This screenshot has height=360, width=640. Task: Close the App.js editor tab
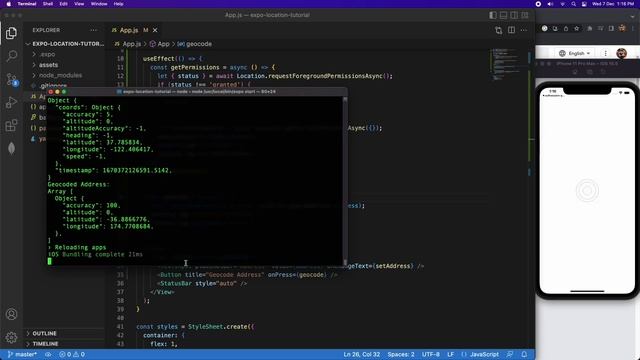tap(155, 30)
